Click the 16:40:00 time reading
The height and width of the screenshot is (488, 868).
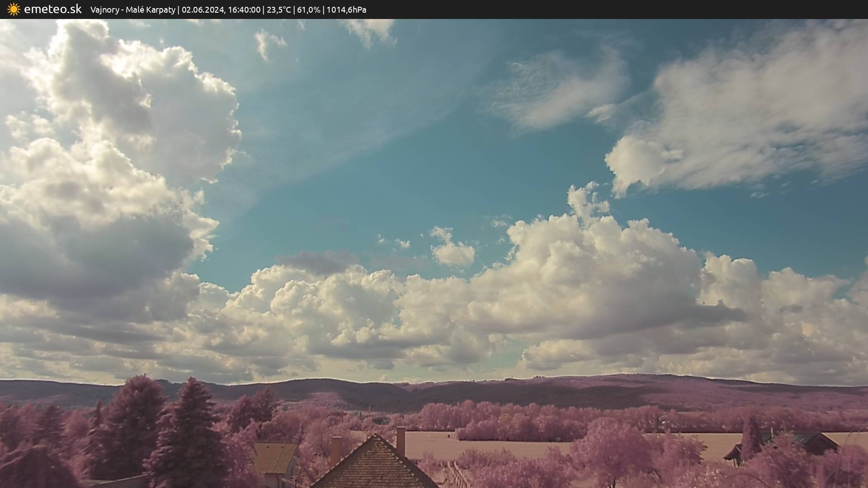coord(244,9)
